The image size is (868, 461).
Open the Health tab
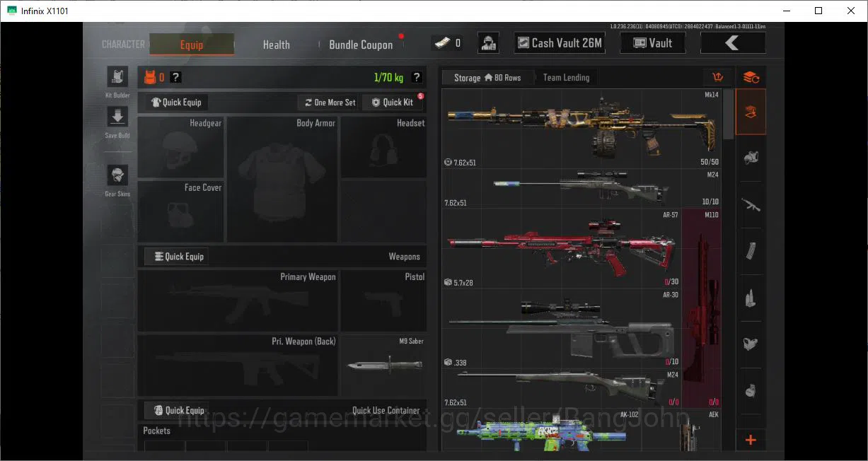276,45
